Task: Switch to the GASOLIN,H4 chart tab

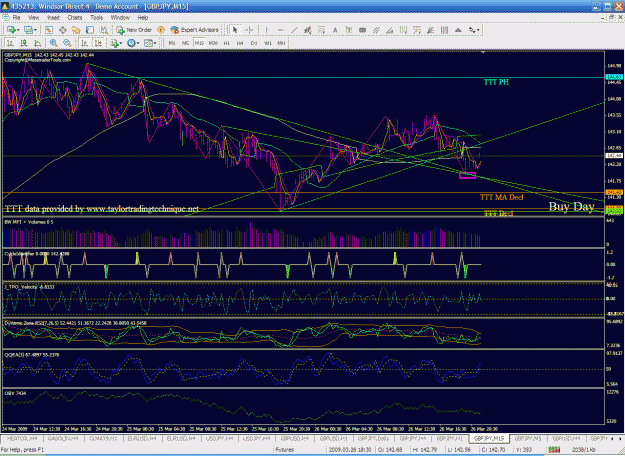Action: [62, 438]
